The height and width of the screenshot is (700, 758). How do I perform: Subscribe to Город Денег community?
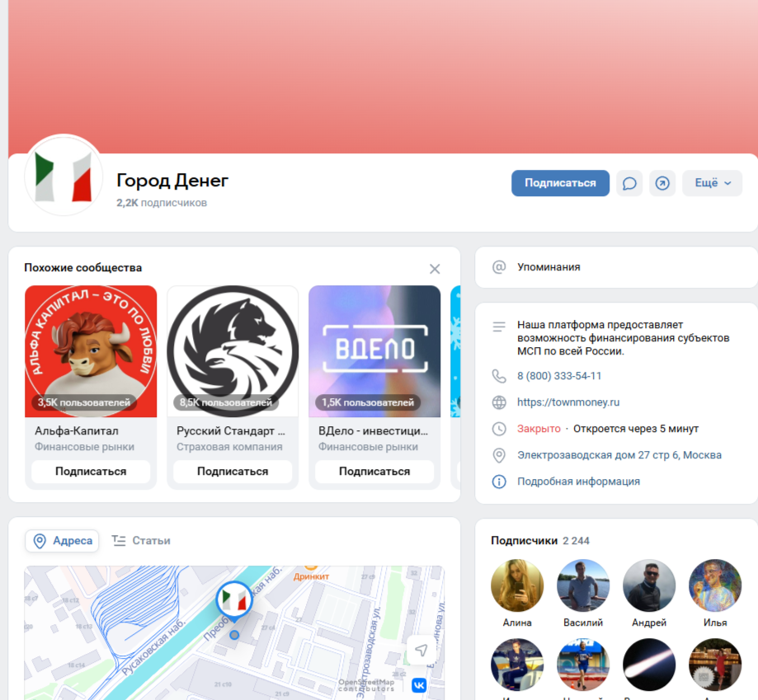click(x=560, y=183)
